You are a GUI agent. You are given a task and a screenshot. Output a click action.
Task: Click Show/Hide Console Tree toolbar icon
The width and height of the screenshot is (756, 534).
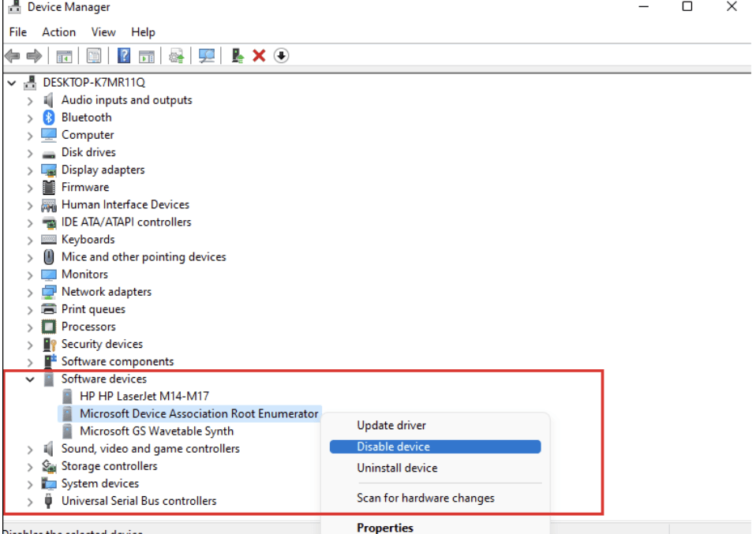click(64, 56)
